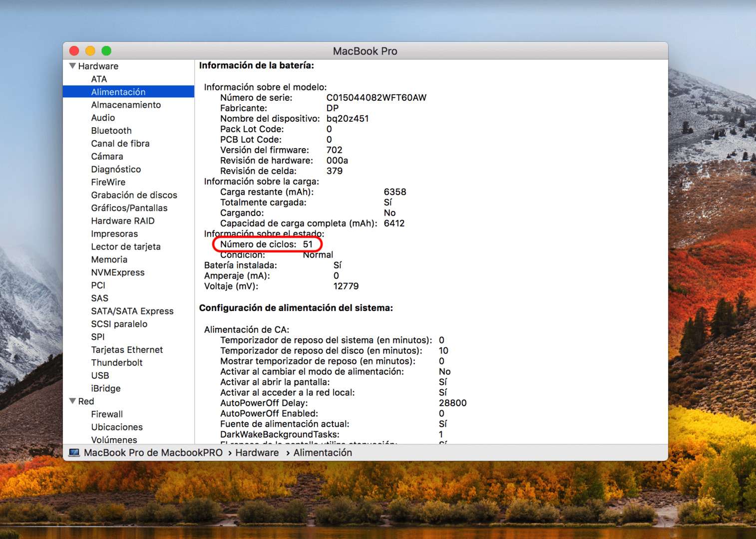Viewport: 756px width, 539px height.
Task: Click MacBook Pro de MacbookPRO path label
Action: click(x=153, y=453)
